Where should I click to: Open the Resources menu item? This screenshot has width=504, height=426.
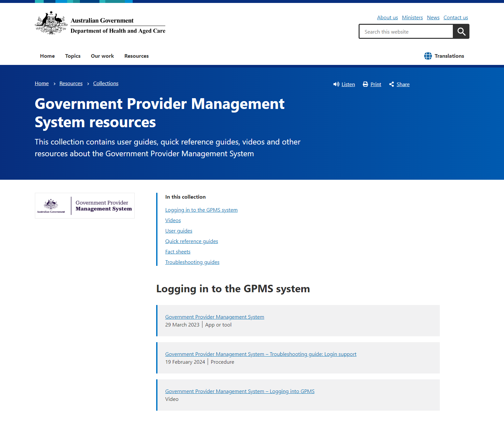coord(136,56)
